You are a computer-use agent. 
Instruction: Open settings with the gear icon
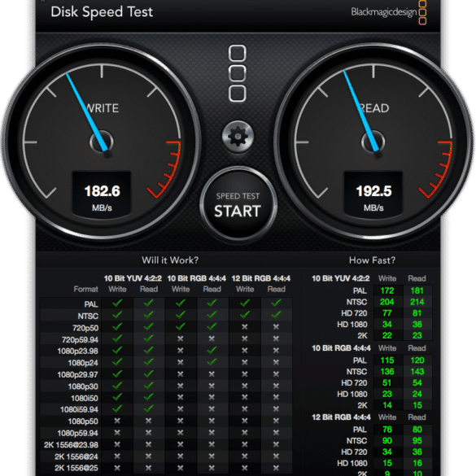point(238,137)
